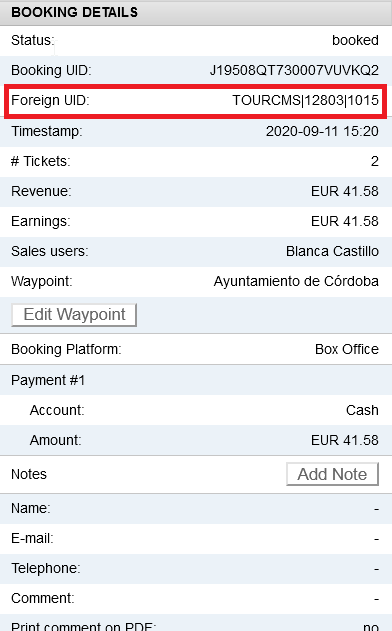
Task: Click the Add Note button
Action: pos(332,474)
